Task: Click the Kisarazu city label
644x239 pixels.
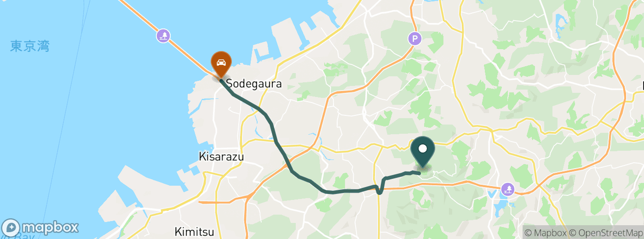Action: pyautogui.click(x=221, y=157)
